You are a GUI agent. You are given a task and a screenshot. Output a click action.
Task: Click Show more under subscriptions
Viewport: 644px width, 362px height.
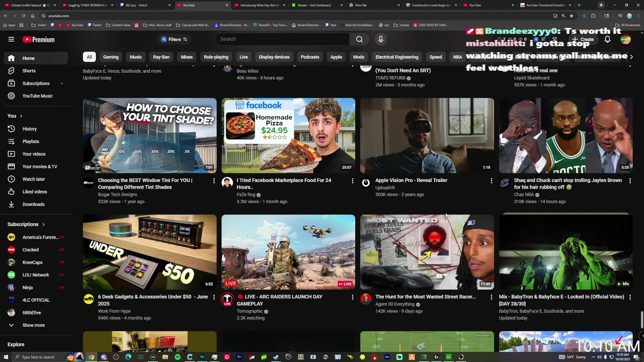[33, 325]
